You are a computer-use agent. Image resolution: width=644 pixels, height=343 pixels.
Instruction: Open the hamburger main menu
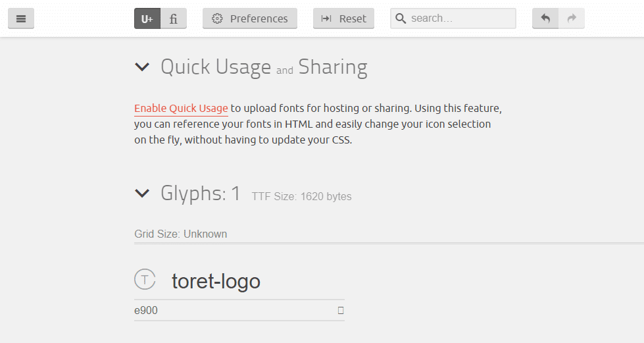click(x=21, y=18)
